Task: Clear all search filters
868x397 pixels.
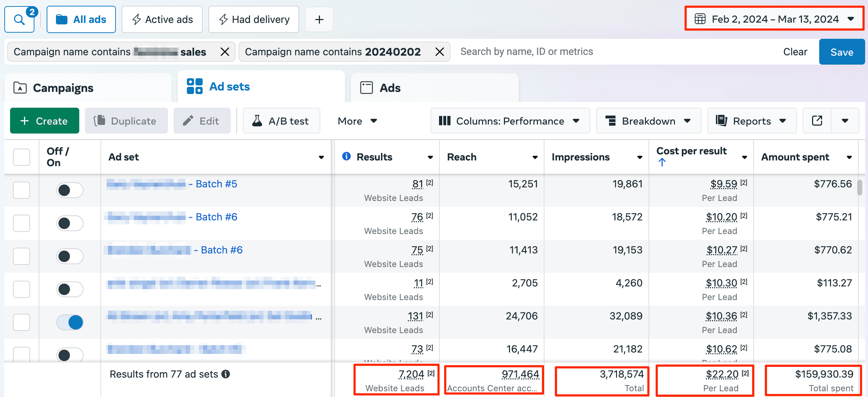Action: pyautogui.click(x=795, y=52)
